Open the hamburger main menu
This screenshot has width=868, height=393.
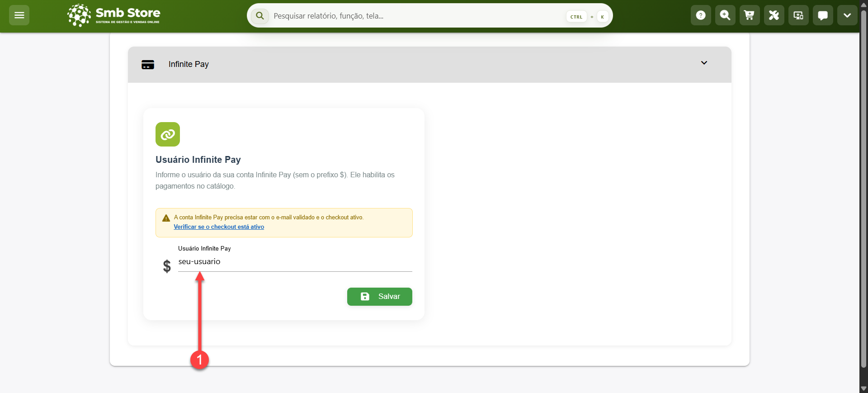(x=19, y=15)
